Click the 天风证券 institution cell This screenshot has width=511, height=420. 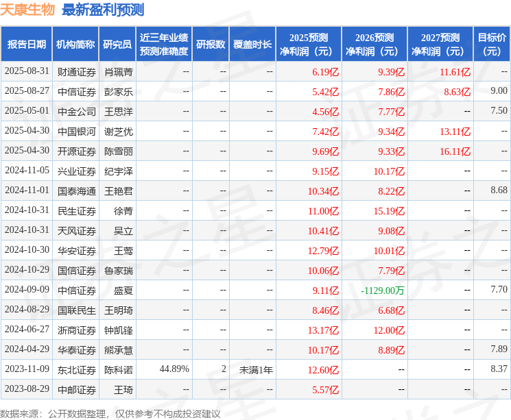77,231
